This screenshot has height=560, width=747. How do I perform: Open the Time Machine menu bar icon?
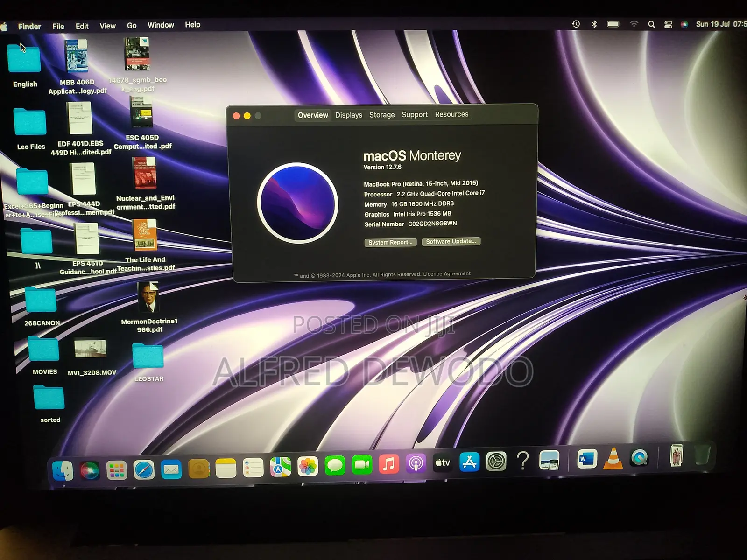(576, 24)
